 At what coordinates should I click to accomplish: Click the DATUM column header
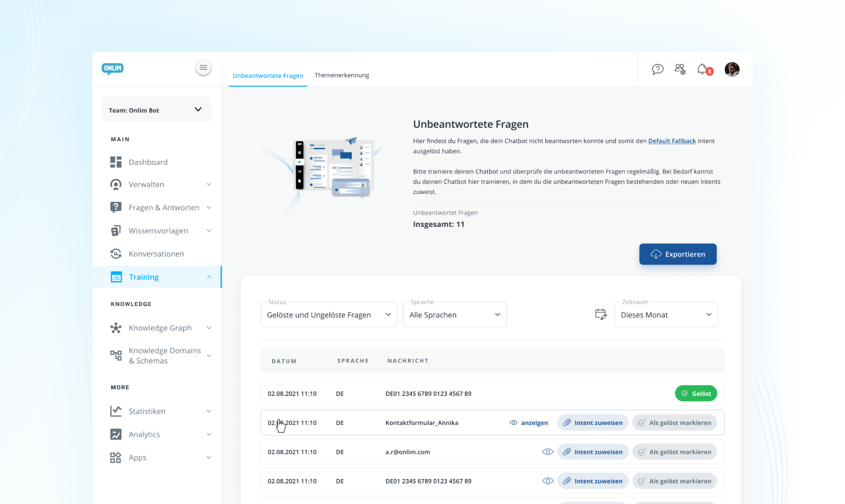pos(284,361)
